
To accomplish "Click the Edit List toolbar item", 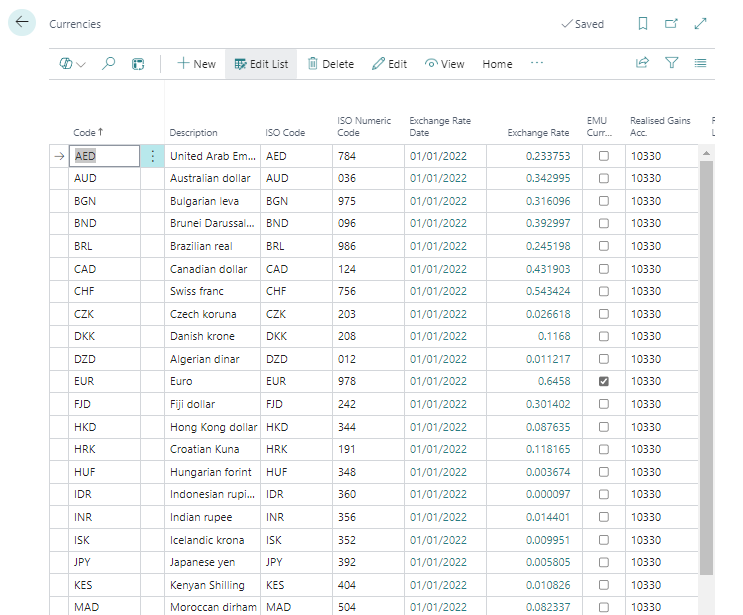I will [261, 64].
